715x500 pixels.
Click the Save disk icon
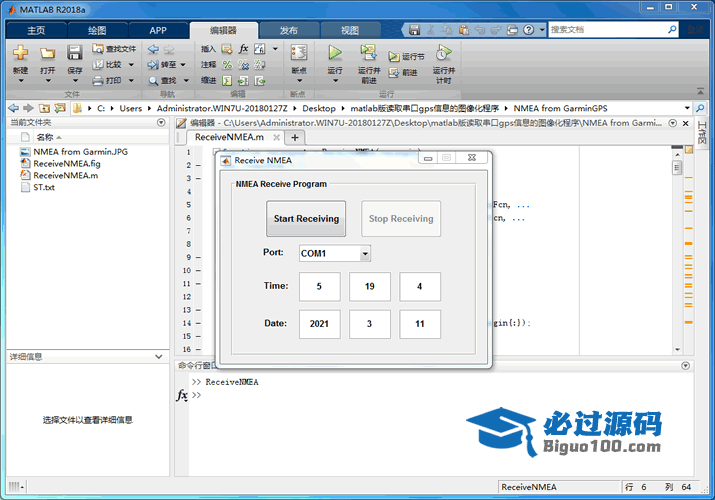click(75, 53)
